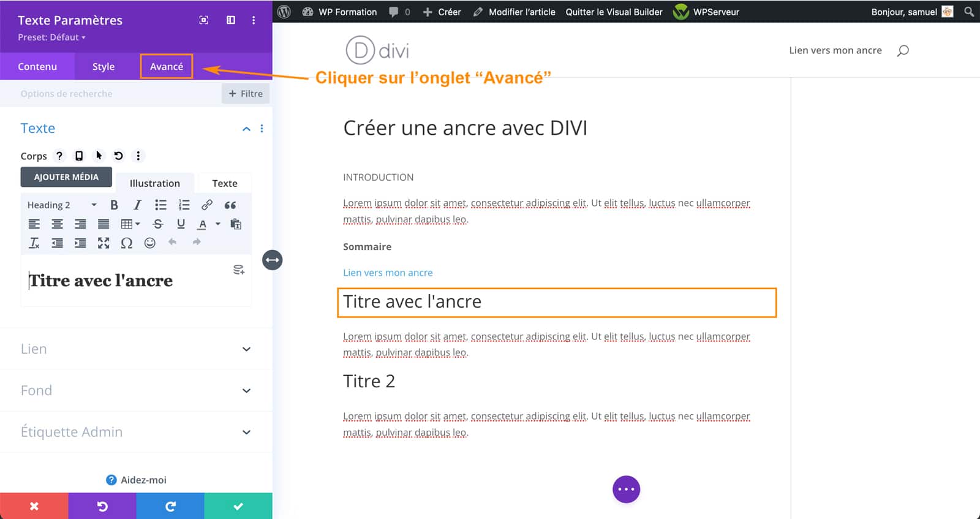
Task: Toggle strikethrough formatting
Action: click(158, 224)
